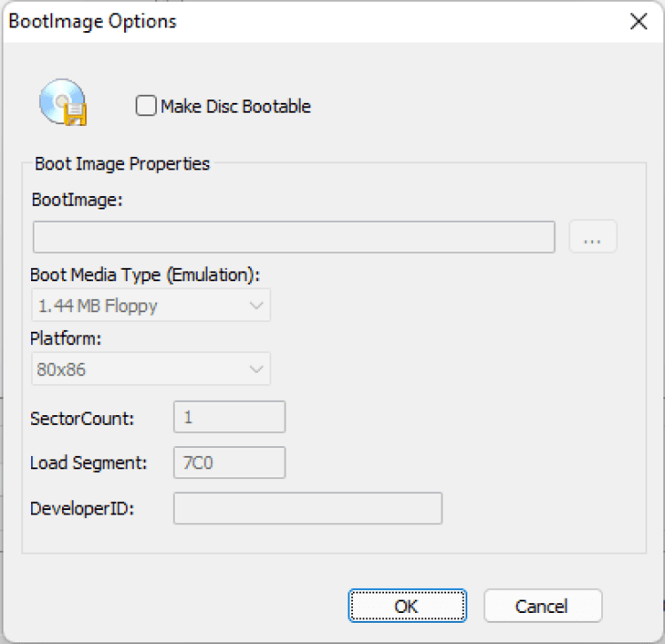Viewport: 665px width, 644px height.
Task: Click the disc and floppy icon
Action: [x=62, y=102]
